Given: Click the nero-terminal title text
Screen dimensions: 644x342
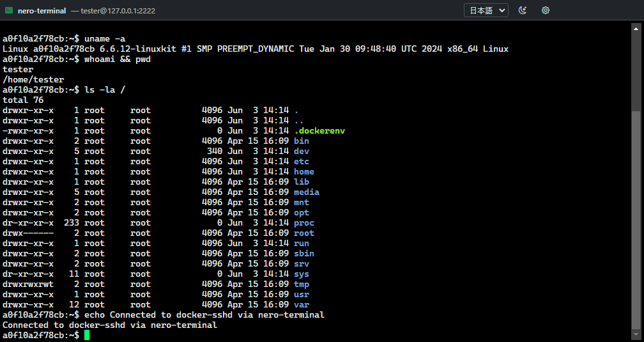Looking at the screenshot, I should click(42, 11).
